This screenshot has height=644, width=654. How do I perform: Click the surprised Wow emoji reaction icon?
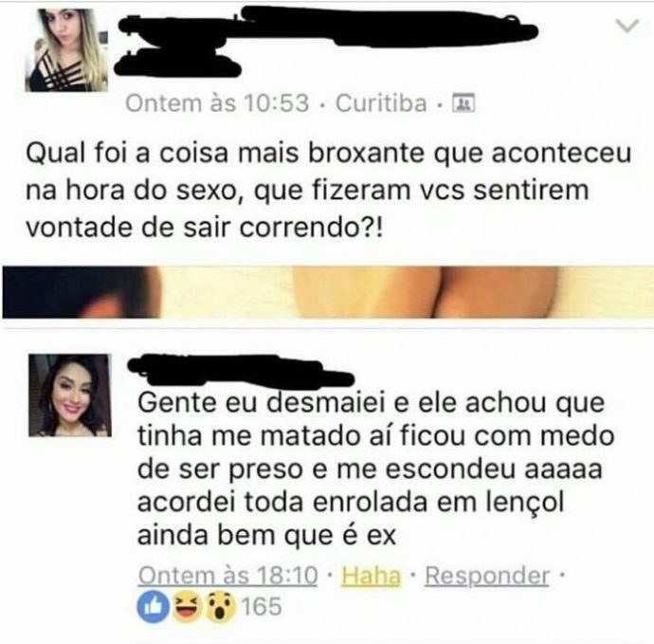221,606
